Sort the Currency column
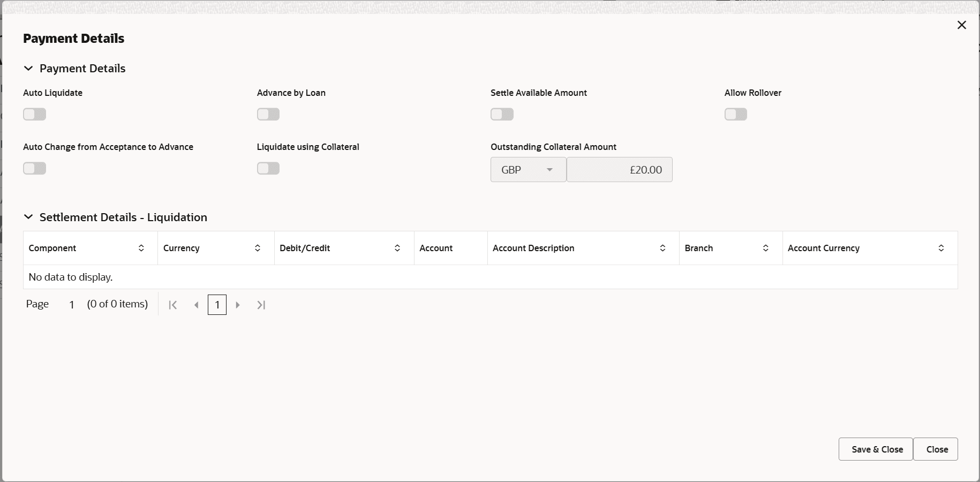The image size is (980, 482). tap(257, 248)
